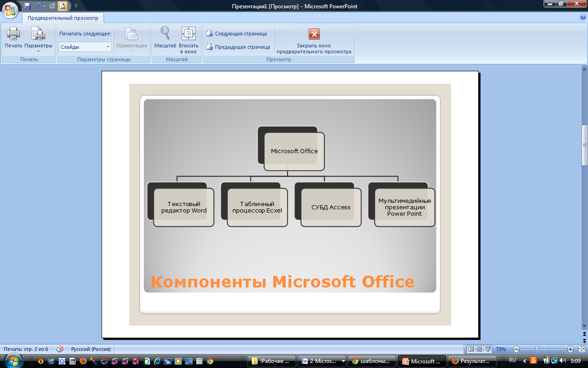Click the zoom out minus button
Image resolution: width=588 pixels, height=368 pixels.
click(x=516, y=349)
